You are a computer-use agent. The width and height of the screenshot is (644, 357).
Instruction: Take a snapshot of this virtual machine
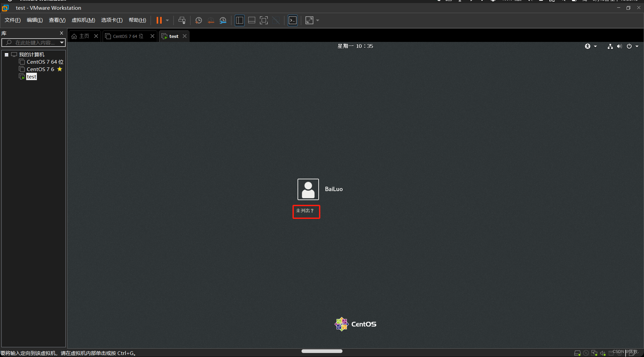pyautogui.click(x=199, y=20)
